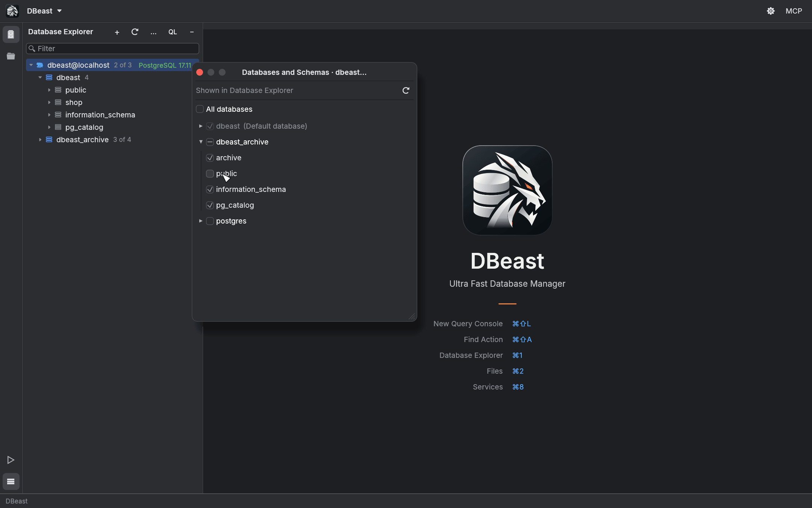Collapse the dbeast@localhost connection node

click(31, 65)
